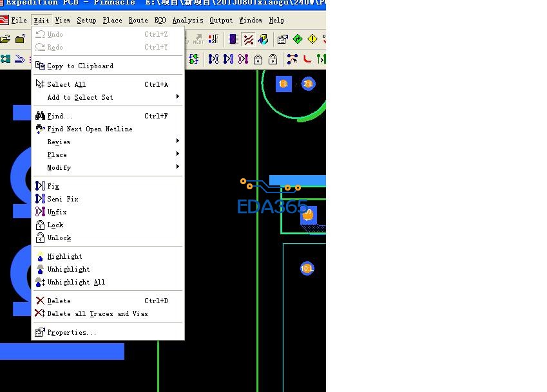This screenshot has height=392, width=547.
Task: Click the second folder toolbar icon
Action: point(20,39)
